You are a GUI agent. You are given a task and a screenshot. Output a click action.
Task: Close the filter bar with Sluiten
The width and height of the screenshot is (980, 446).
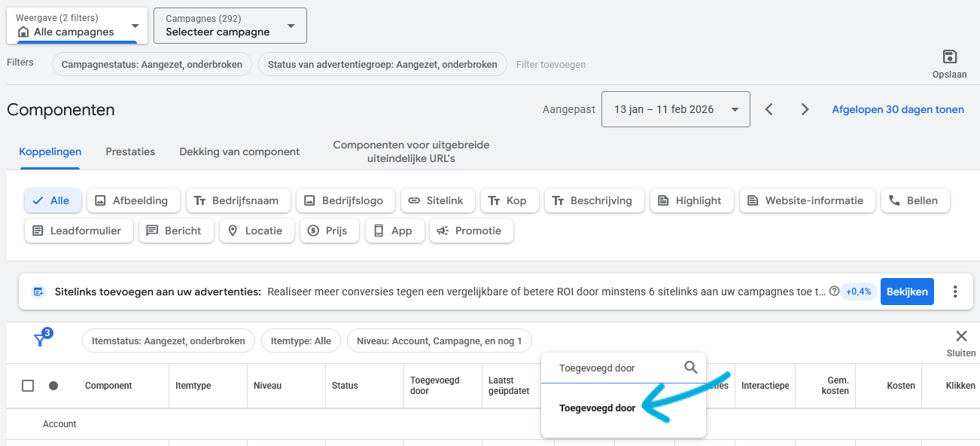[x=960, y=337]
